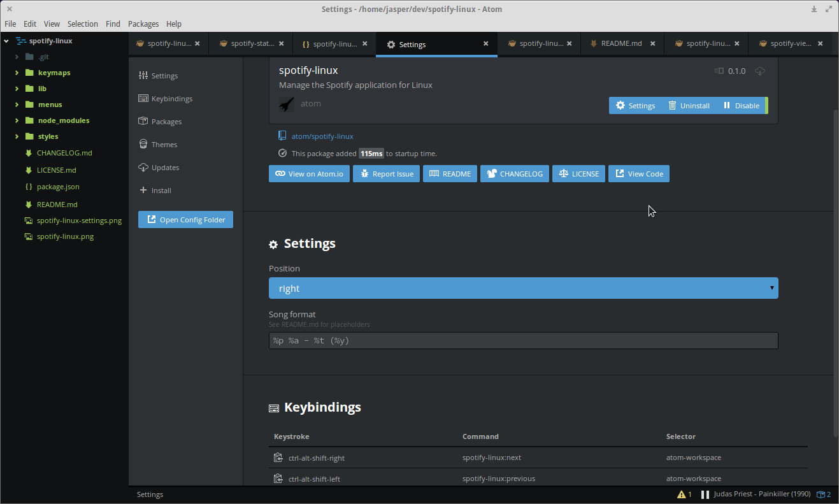The width and height of the screenshot is (839, 504).
Task: Close the spotify-stat... tab
Action: pos(281,43)
